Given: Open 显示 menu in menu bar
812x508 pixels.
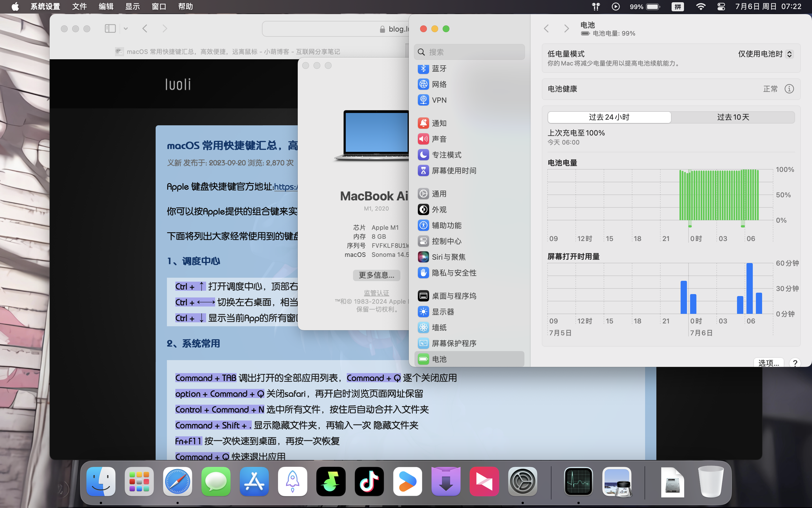Looking at the screenshot, I should point(133,7).
